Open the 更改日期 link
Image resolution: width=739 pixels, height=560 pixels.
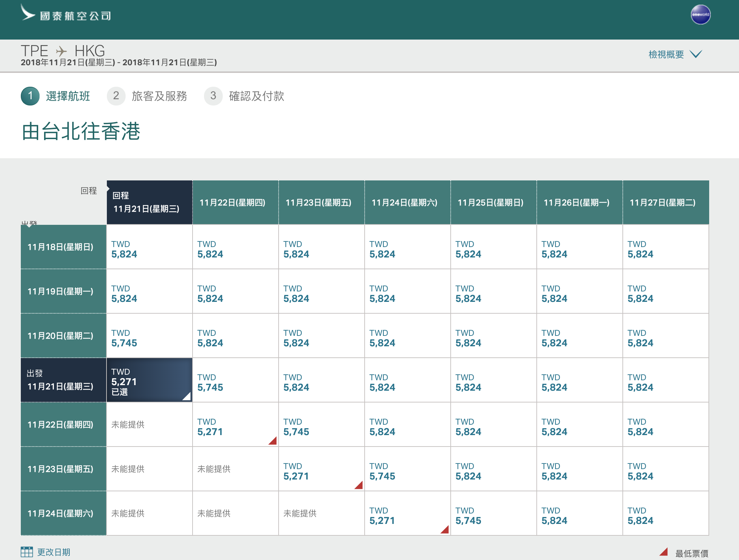click(x=54, y=552)
